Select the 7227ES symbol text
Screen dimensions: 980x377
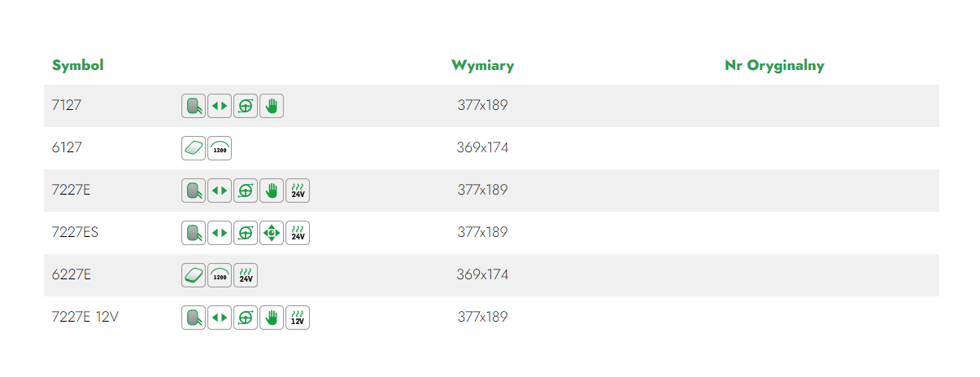tap(75, 232)
